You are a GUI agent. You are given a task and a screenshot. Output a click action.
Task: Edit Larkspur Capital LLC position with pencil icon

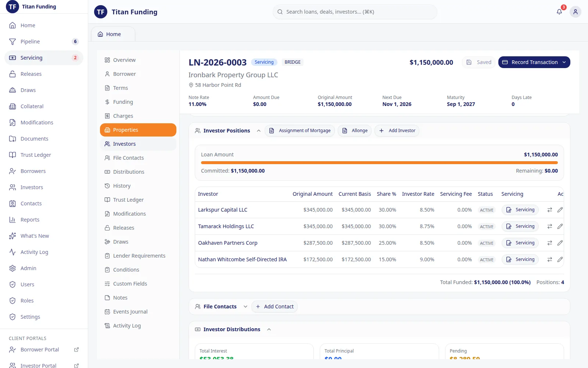[x=560, y=210]
